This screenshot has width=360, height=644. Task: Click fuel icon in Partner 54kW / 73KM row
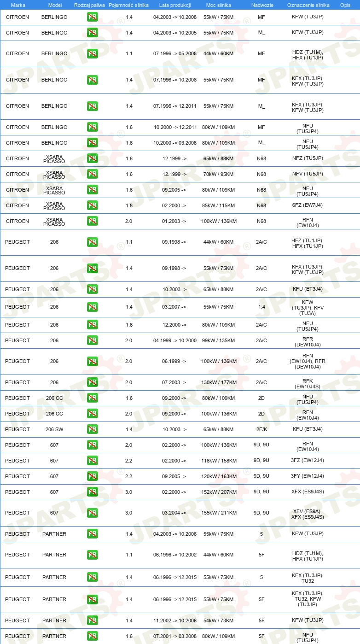92,621
